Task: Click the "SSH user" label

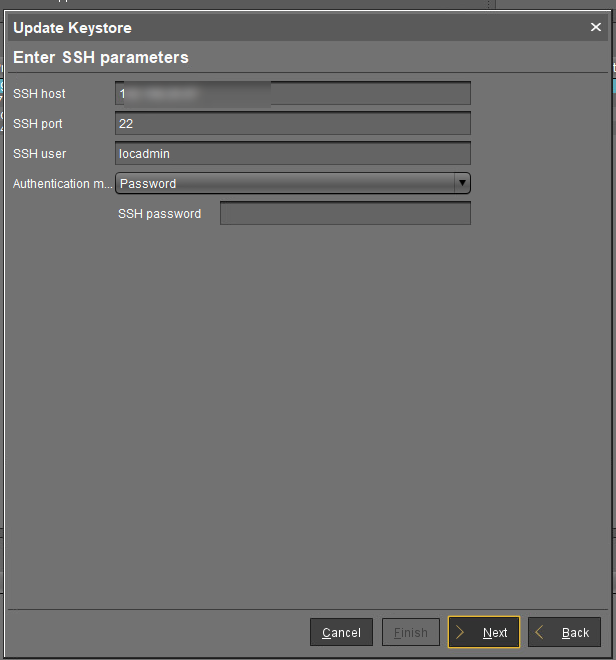Action: coord(40,154)
